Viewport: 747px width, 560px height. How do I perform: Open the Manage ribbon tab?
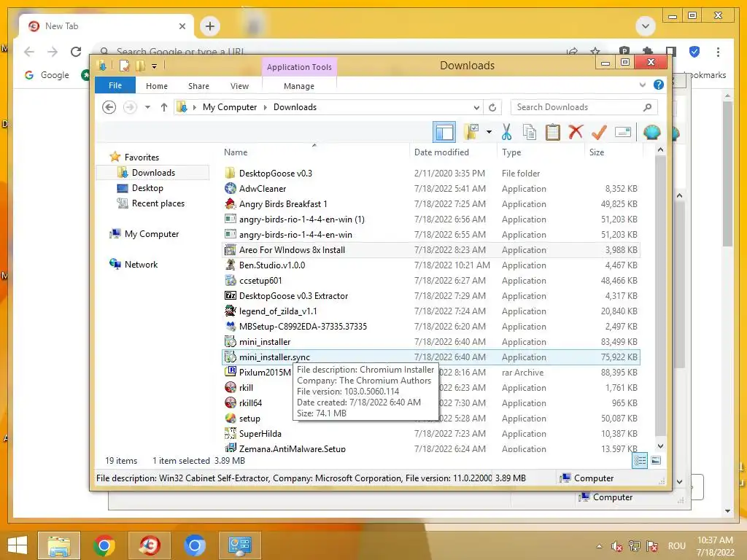tap(299, 86)
